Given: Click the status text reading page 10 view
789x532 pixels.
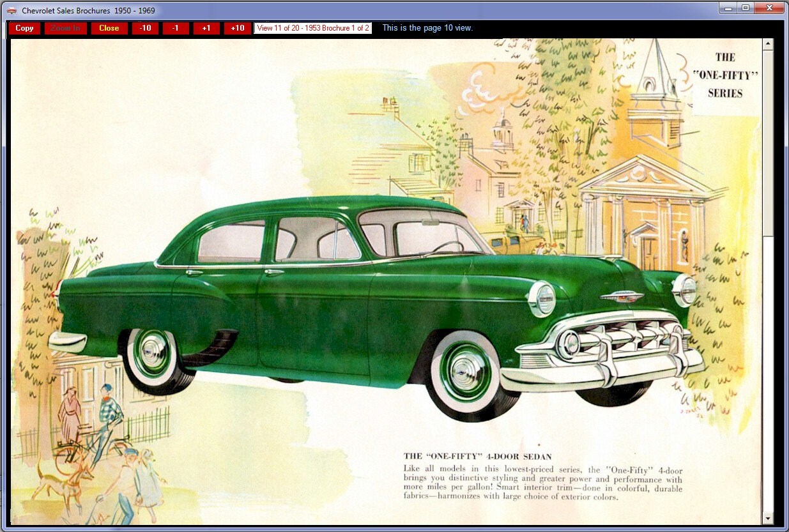Looking at the screenshot, I should tap(426, 28).
